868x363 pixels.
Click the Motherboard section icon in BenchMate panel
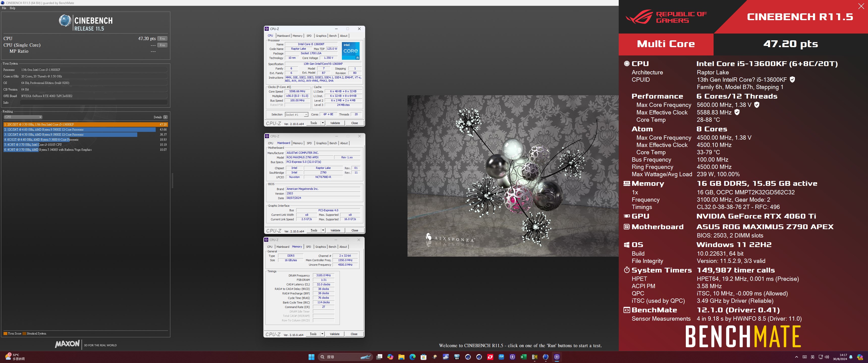click(x=627, y=227)
